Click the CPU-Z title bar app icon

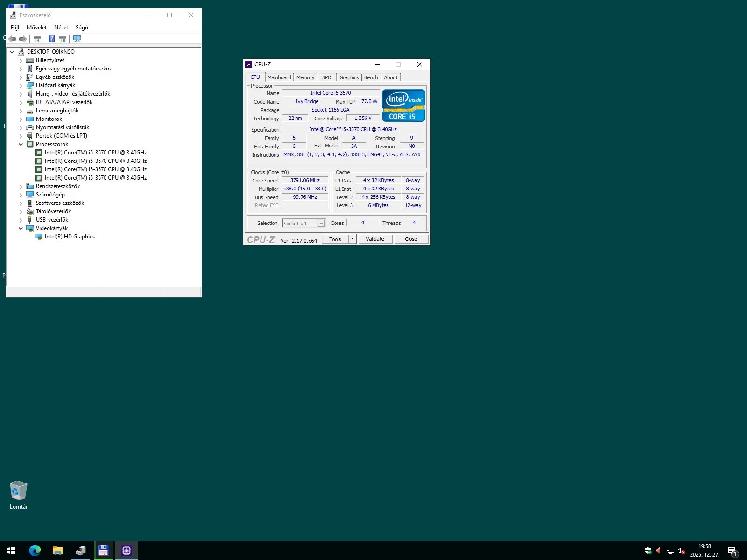pyautogui.click(x=248, y=64)
